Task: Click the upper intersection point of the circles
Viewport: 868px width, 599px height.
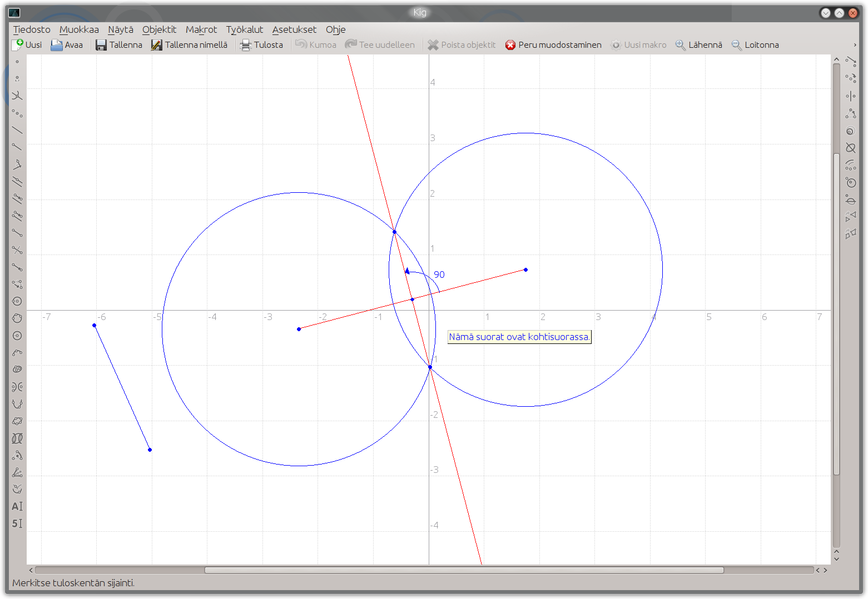Action: [394, 232]
